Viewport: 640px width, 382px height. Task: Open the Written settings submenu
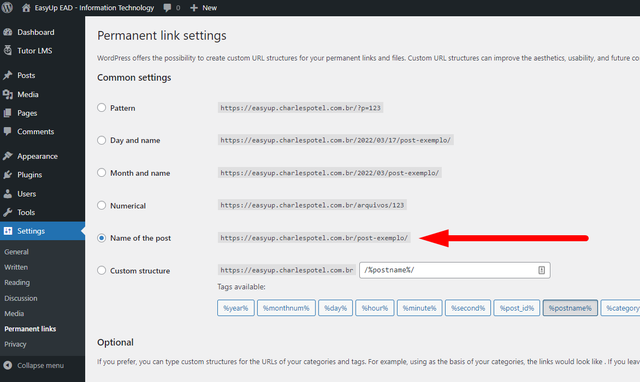(16, 267)
